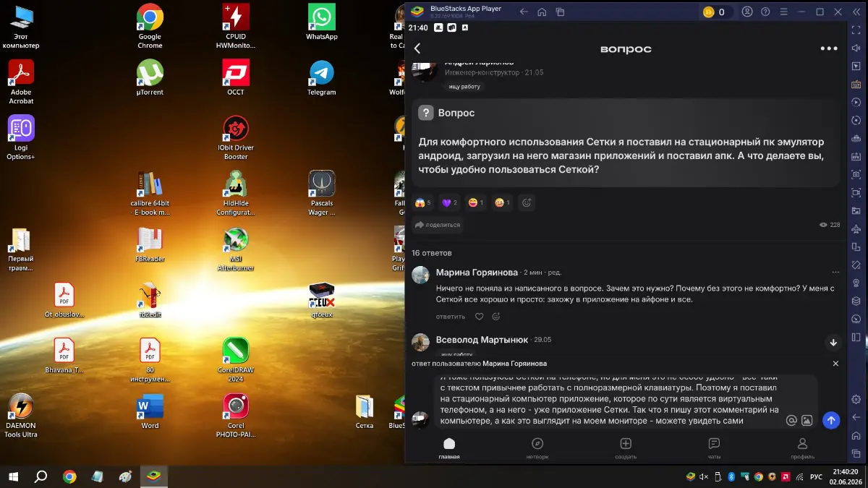Click the BlueStacks title bar home icon
This screenshot has width=868, height=488.
[x=541, y=12]
